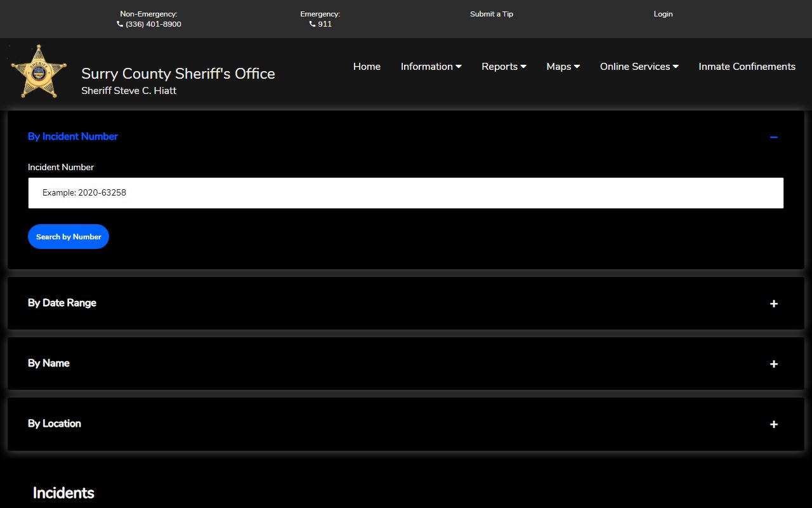Click Surry County Sheriff's Office title
The width and height of the screenshot is (812, 508).
pos(178,74)
